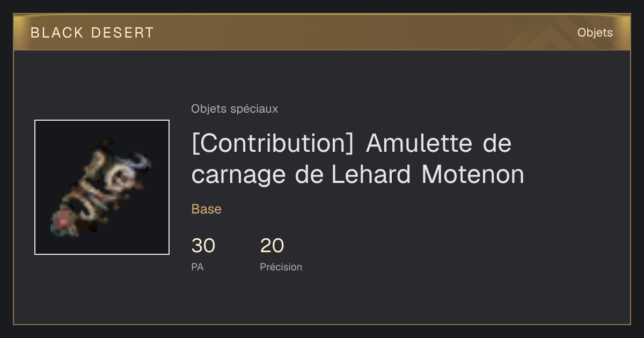Screen dimensions: 644x338
Task: Click the 20 accuracy value
Action: (x=272, y=246)
